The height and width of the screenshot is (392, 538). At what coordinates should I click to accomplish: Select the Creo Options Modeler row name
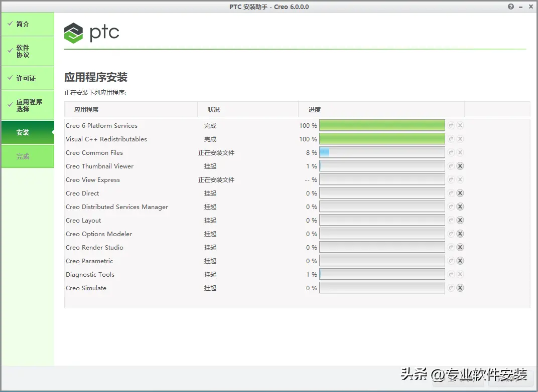[99, 234]
